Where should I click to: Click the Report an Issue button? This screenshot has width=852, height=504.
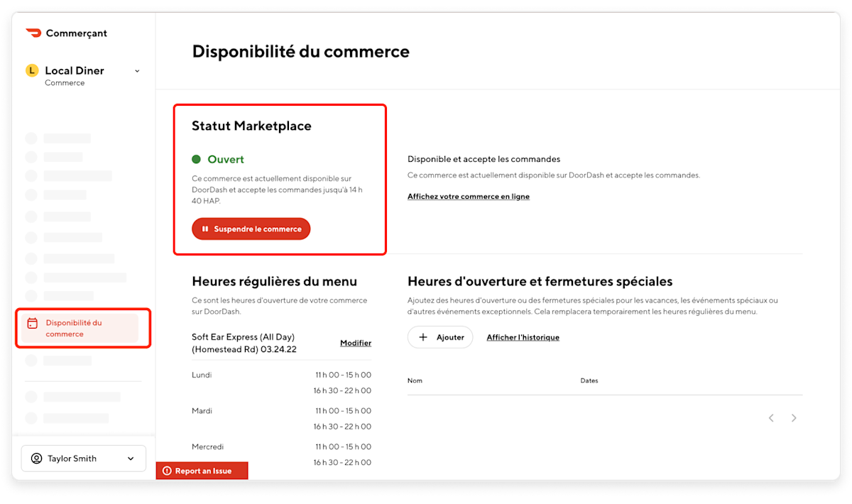click(x=202, y=470)
